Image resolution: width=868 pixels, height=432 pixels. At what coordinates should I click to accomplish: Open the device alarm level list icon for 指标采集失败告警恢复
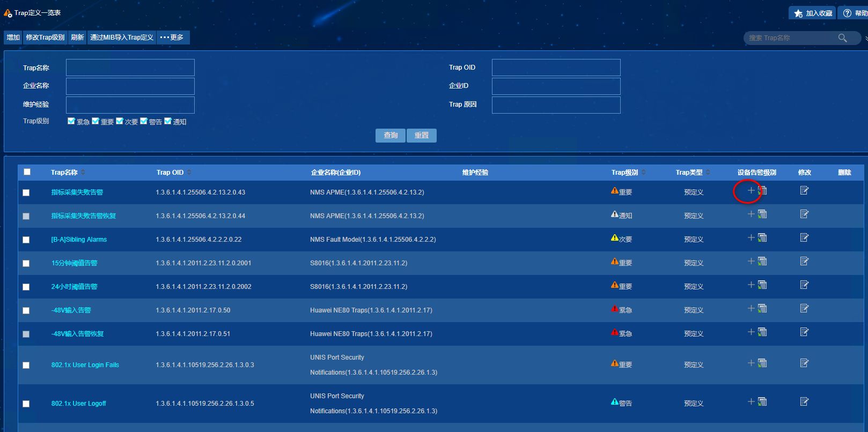tap(762, 214)
